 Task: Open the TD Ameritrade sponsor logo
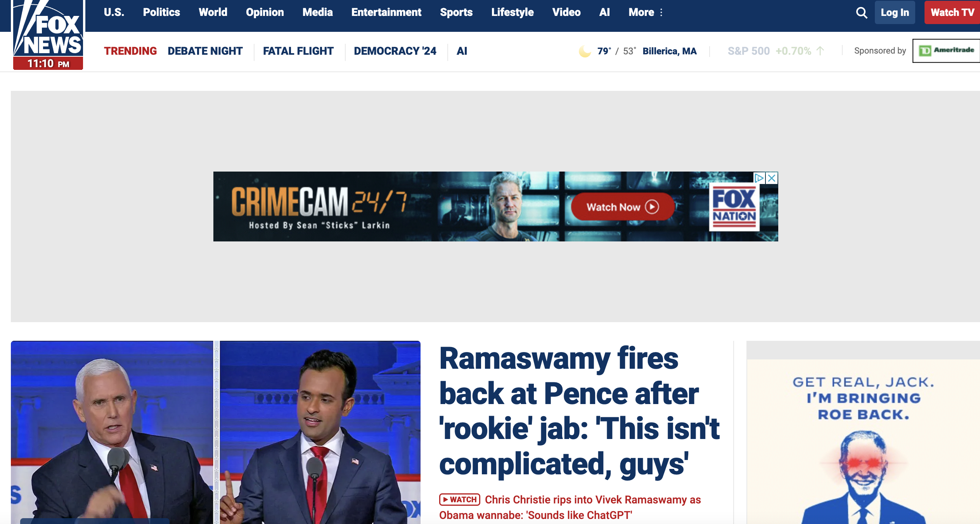[x=946, y=51]
